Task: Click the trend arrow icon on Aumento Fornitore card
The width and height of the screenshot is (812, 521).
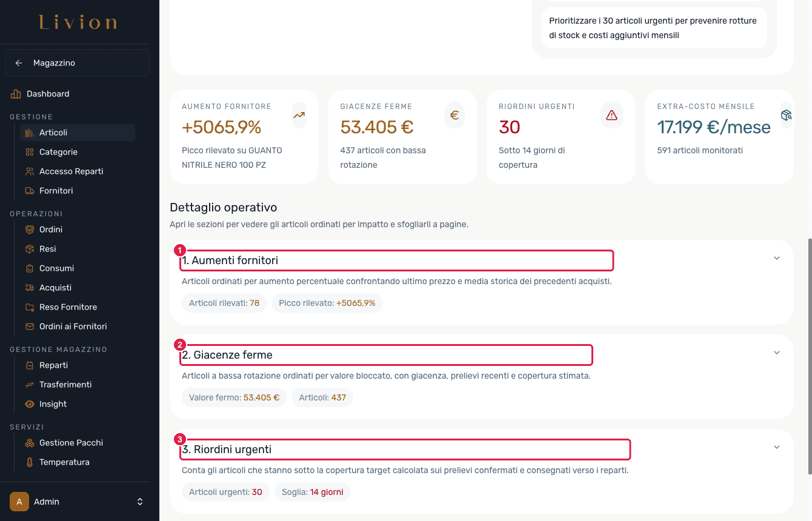Action: (x=299, y=115)
